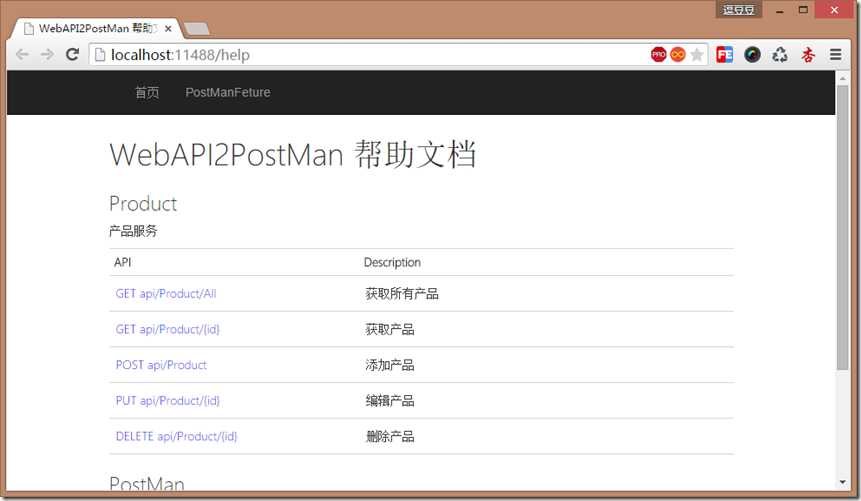Minimize the browser window
The image size is (861, 501).
tap(779, 10)
